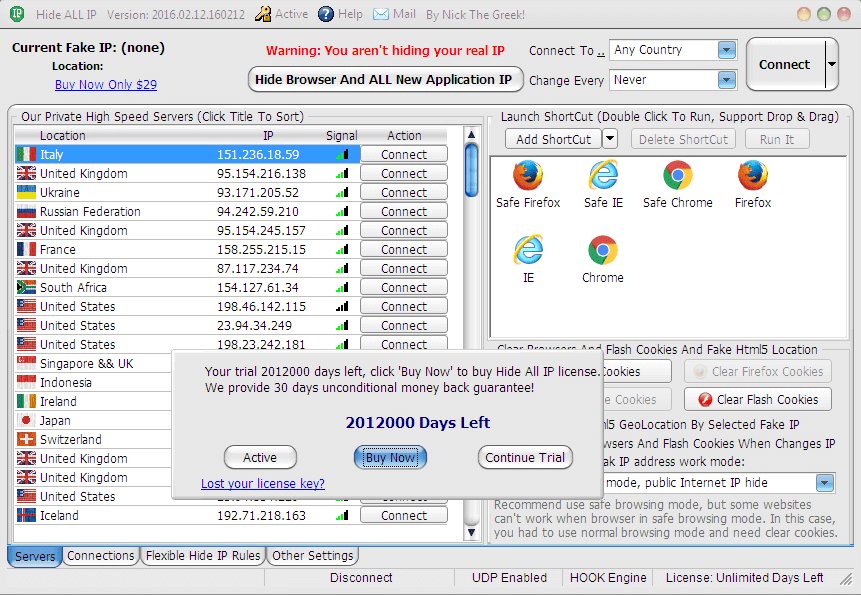Switch to the Connections tab
The image size is (861, 595).
coord(100,555)
